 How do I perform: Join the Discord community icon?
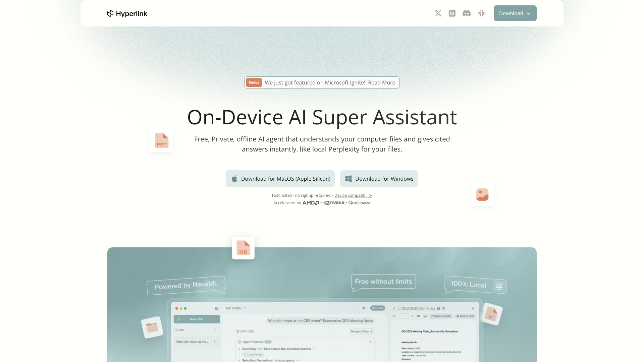(x=467, y=13)
